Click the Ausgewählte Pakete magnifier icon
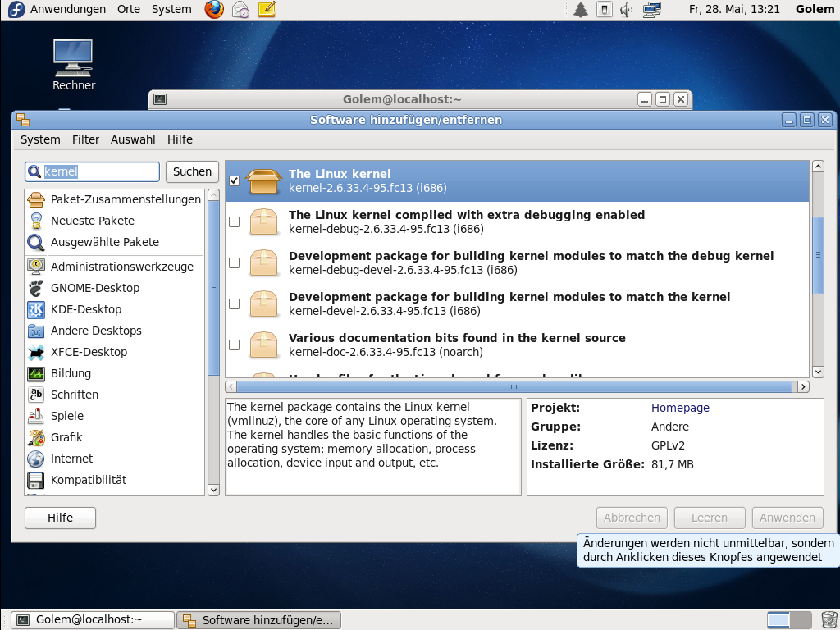This screenshot has width=840, height=630. tap(36, 242)
